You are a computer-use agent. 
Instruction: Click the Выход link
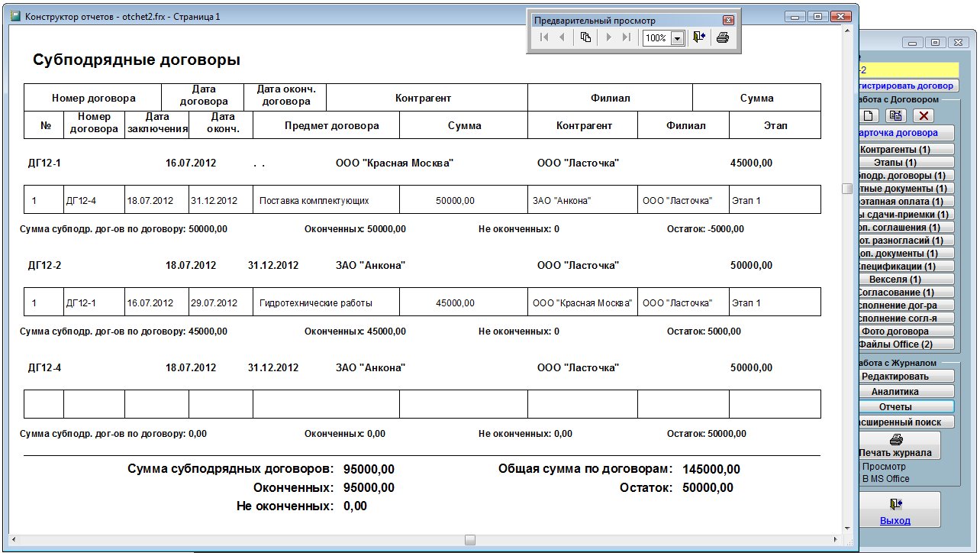[x=895, y=521]
